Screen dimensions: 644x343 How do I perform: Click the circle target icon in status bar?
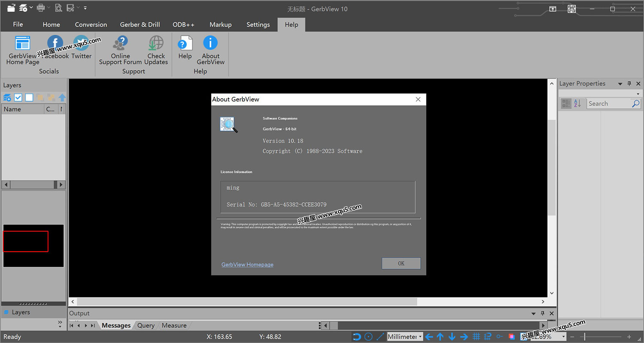(x=368, y=337)
